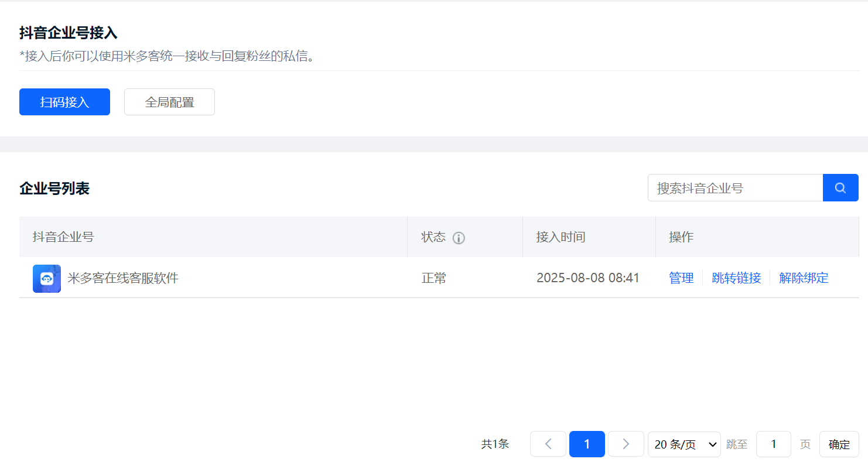Click the status info icon
This screenshot has height=469, width=868.
pos(459,238)
